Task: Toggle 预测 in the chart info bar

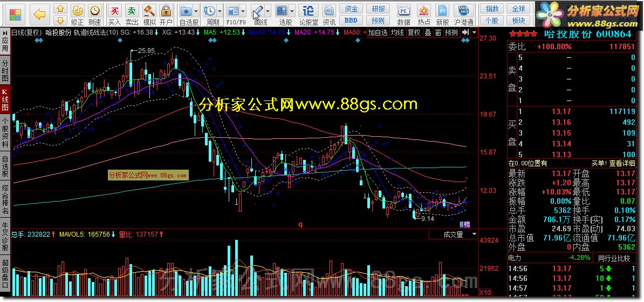Action: tap(451, 32)
